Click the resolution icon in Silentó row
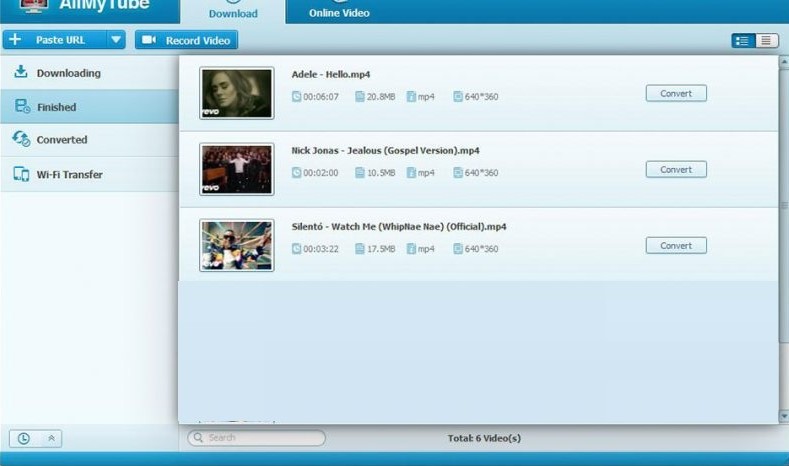 click(457, 248)
